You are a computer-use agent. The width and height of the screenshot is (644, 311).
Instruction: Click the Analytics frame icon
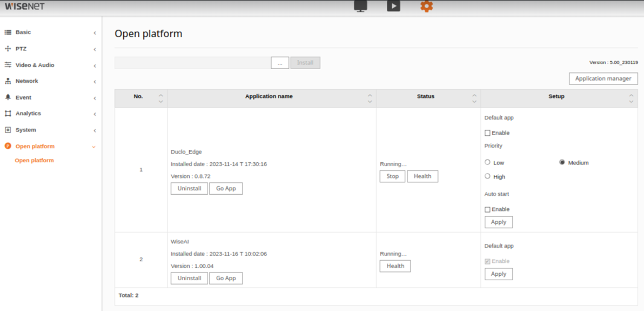8,113
